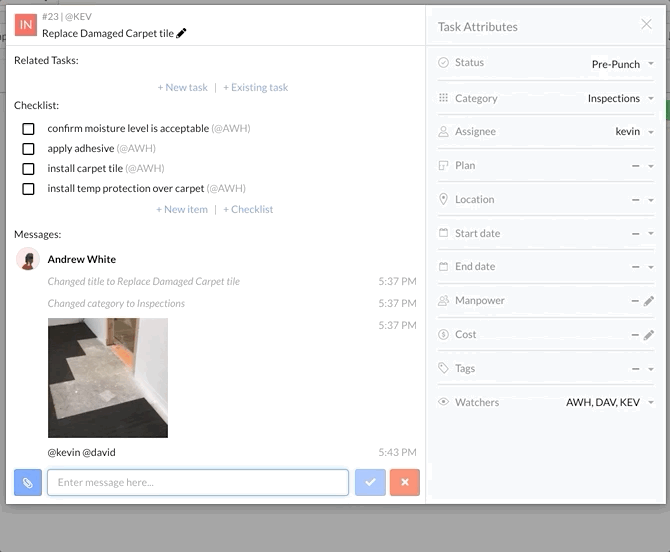Screen dimensions: 670x552
Task: Click the Start date calendar icon
Action: [444, 233]
